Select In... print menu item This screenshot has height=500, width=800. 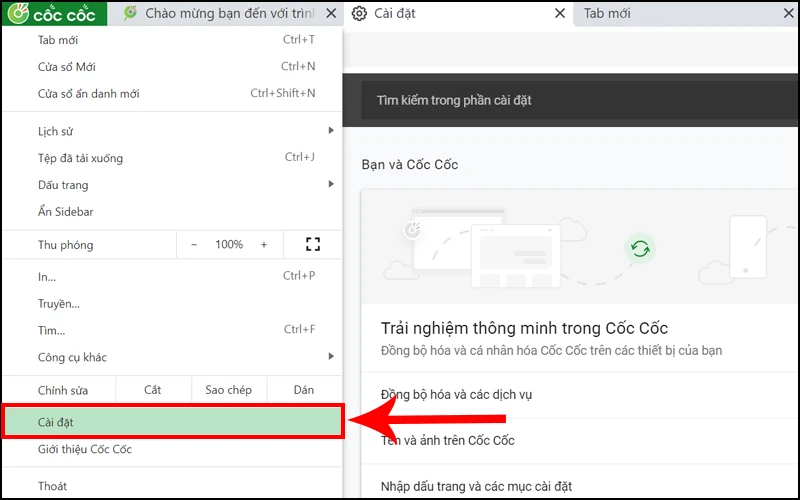pyautogui.click(x=172, y=277)
